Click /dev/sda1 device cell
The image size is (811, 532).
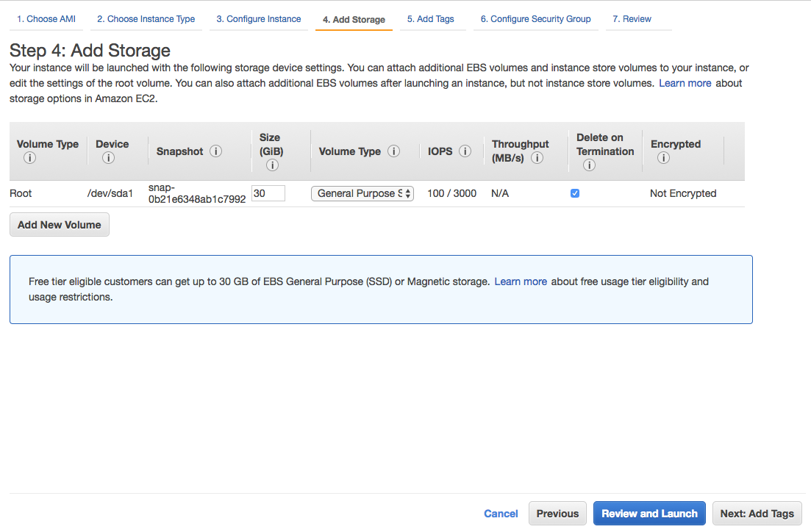coord(110,193)
